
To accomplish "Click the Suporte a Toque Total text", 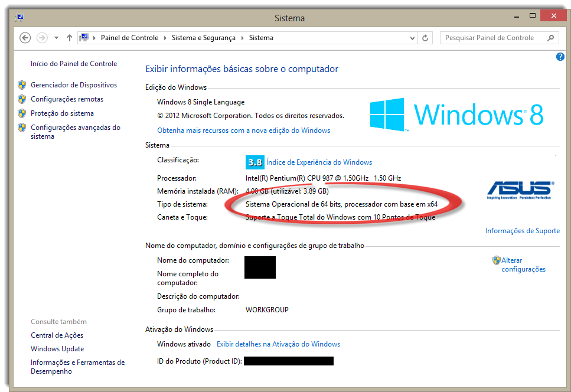I will [341, 217].
